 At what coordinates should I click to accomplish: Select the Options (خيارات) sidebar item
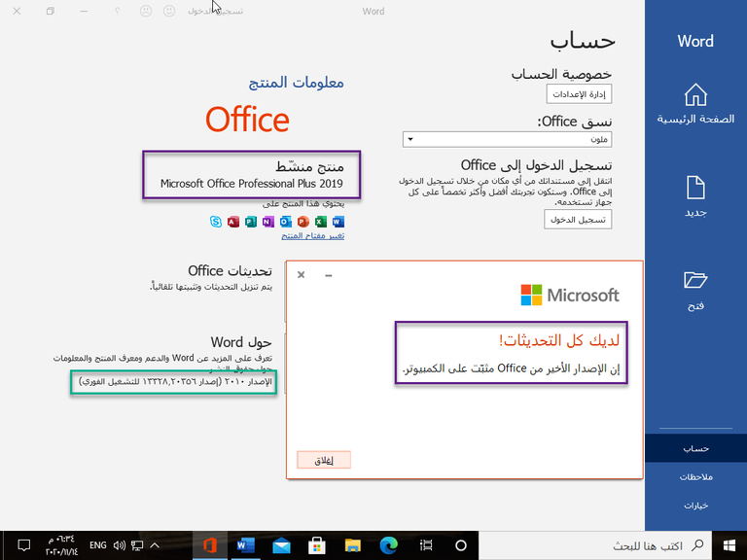click(x=695, y=506)
